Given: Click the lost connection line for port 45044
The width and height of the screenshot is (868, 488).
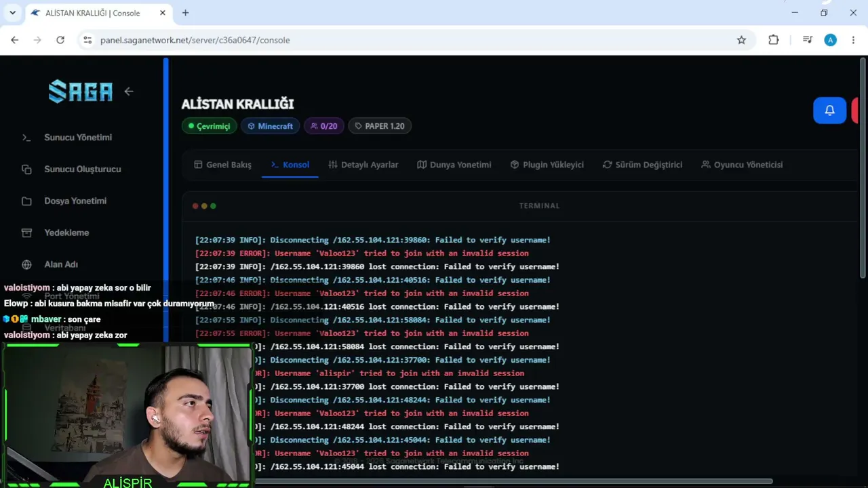Looking at the screenshot, I should (x=408, y=467).
